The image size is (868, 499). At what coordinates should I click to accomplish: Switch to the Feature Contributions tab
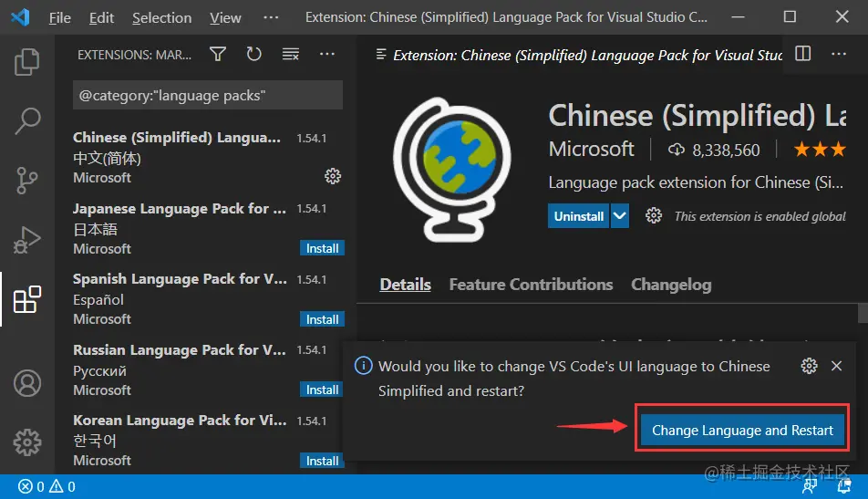(x=531, y=284)
